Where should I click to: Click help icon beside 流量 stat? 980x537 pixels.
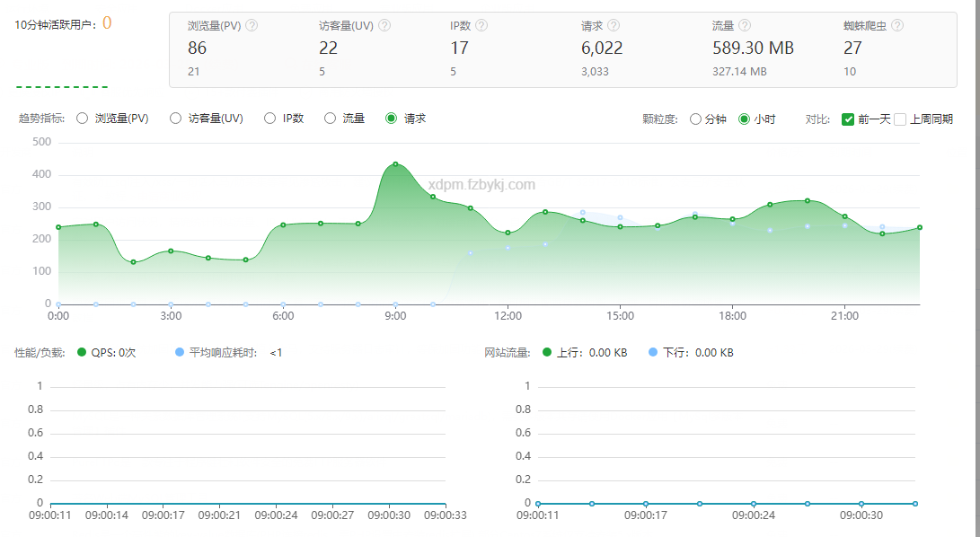[745, 26]
